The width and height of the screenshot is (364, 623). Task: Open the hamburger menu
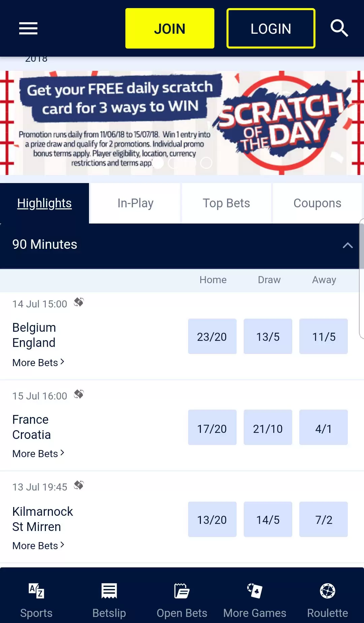pos(28,28)
